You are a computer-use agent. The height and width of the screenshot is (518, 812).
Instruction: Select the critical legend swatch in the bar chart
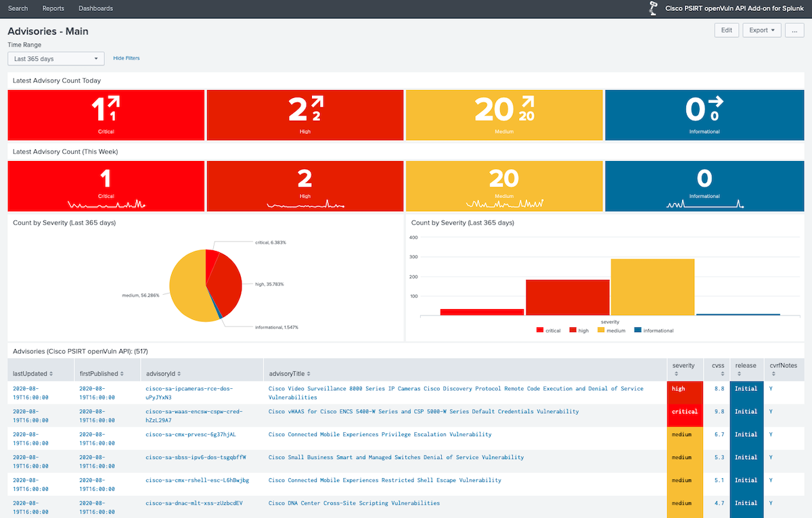tap(540, 331)
